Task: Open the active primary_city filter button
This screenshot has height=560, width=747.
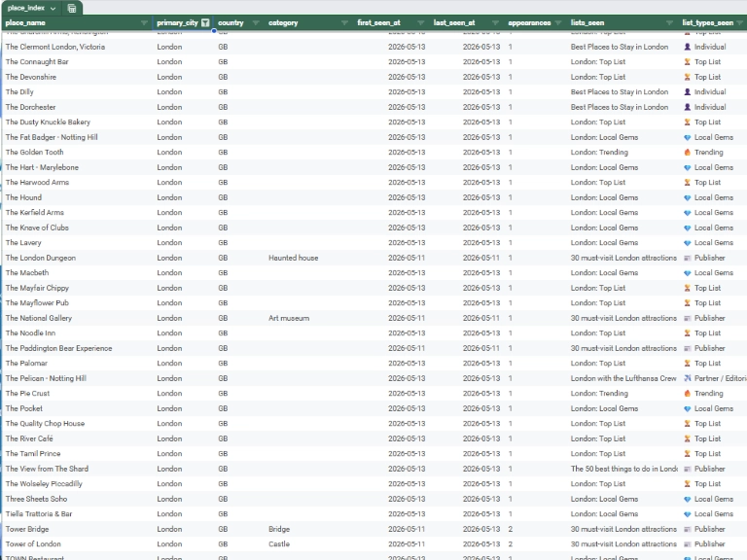Action: coord(205,23)
